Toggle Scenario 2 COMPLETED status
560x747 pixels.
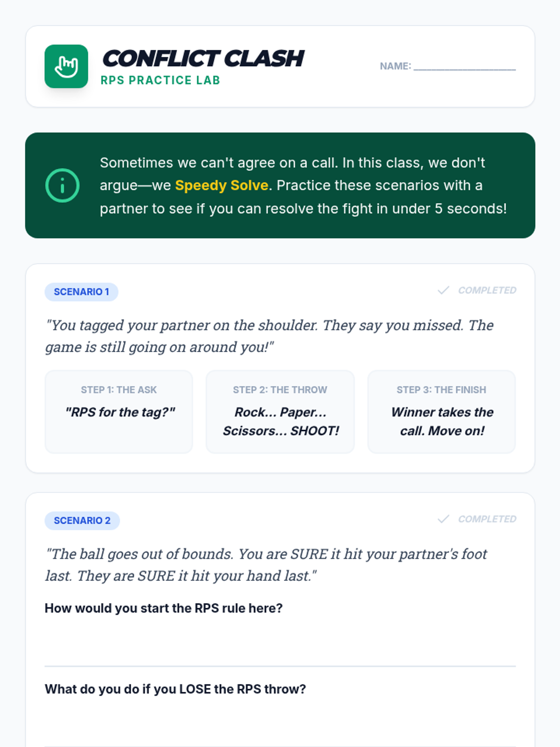click(476, 519)
